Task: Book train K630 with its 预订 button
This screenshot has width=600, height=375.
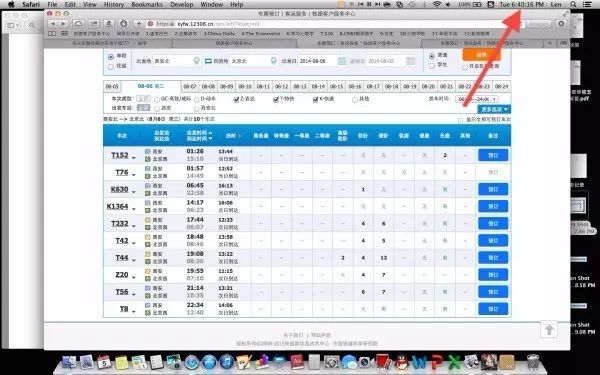Action: tap(493, 189)
